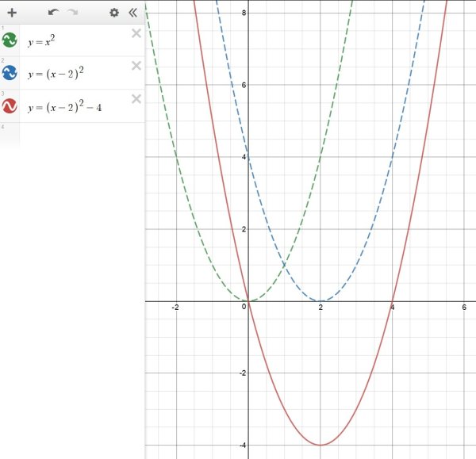Click where green and blue dashed curves cross
This screenshot has width=476, height=459.
pyautogui.click(x=285, y=266)
